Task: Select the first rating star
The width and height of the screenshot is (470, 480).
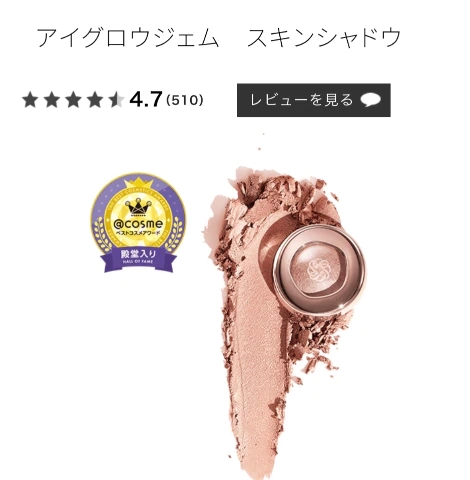Action: click(30, 100)
